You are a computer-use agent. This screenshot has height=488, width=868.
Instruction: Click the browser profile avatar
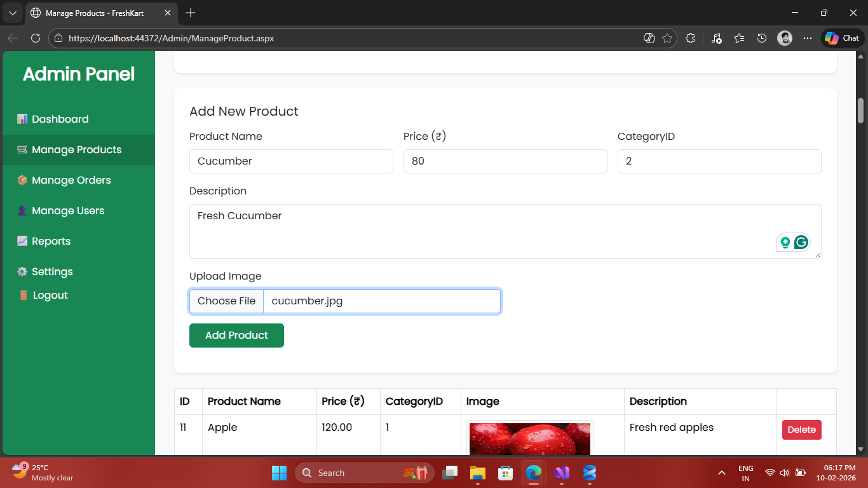(785, 38)
